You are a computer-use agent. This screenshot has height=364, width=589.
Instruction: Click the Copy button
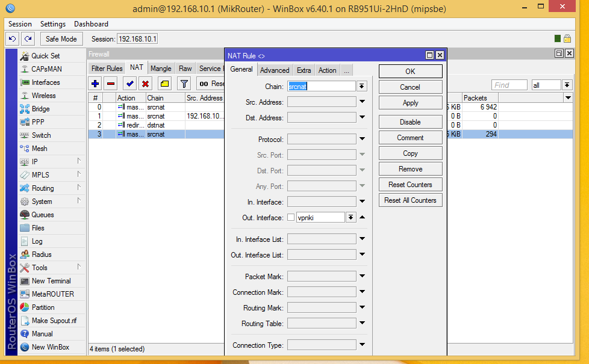[410, 153]
